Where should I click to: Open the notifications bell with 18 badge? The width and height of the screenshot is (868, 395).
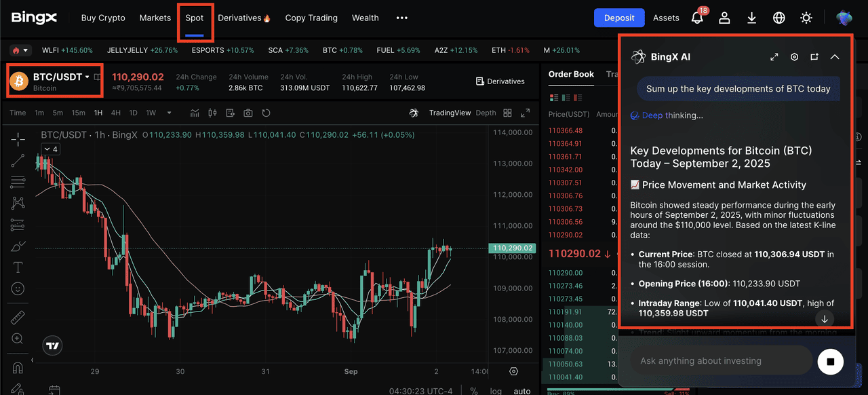coord(698,17)
